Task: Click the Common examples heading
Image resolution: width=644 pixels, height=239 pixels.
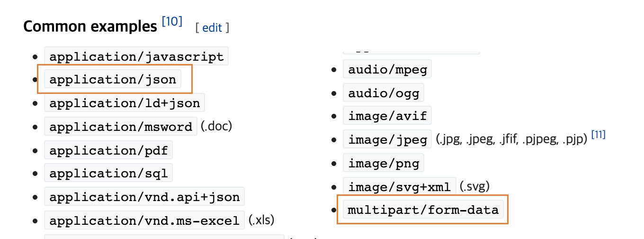Action: [90, 27]
